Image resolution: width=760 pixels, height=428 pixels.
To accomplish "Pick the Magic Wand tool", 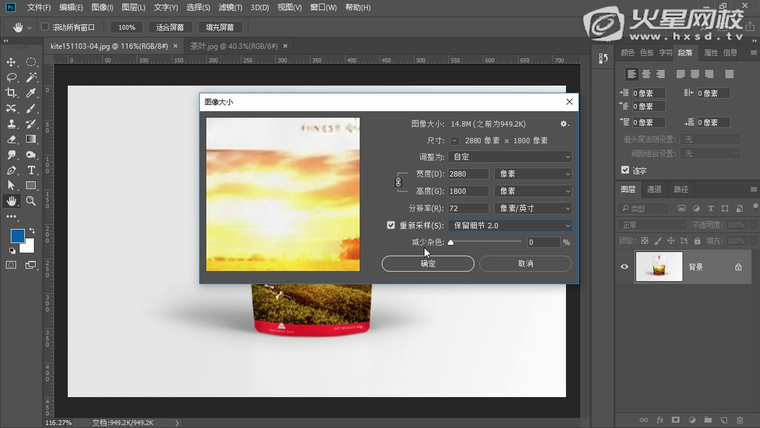I will pos(31,77).
